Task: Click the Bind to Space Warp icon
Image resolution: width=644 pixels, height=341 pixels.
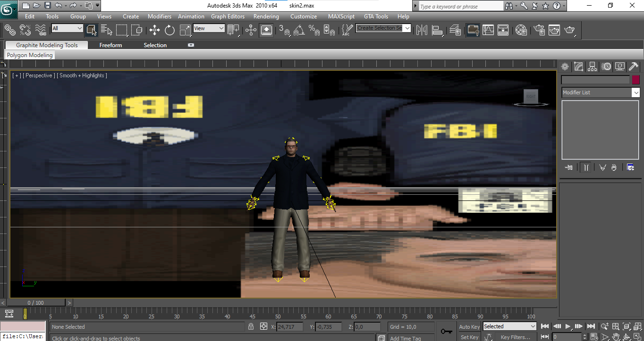Action: [x=41, y=30]
